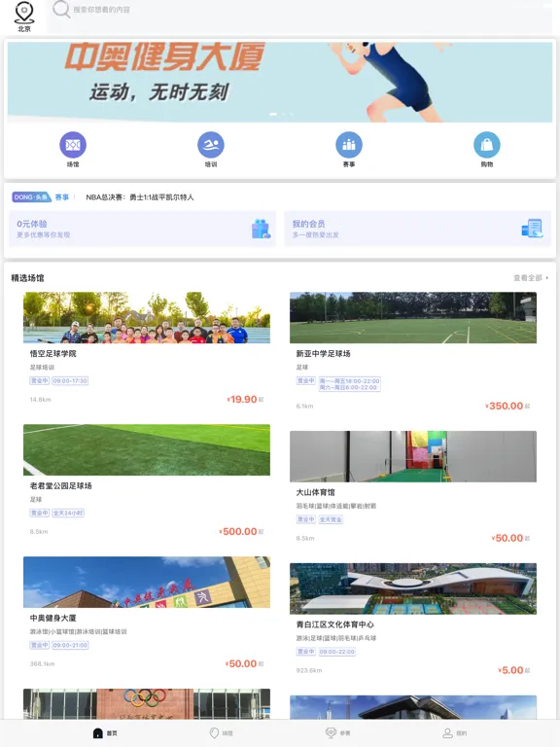
Task: Click the magnifier search icon
Action: pyautogui.click(x=61, y=9)
